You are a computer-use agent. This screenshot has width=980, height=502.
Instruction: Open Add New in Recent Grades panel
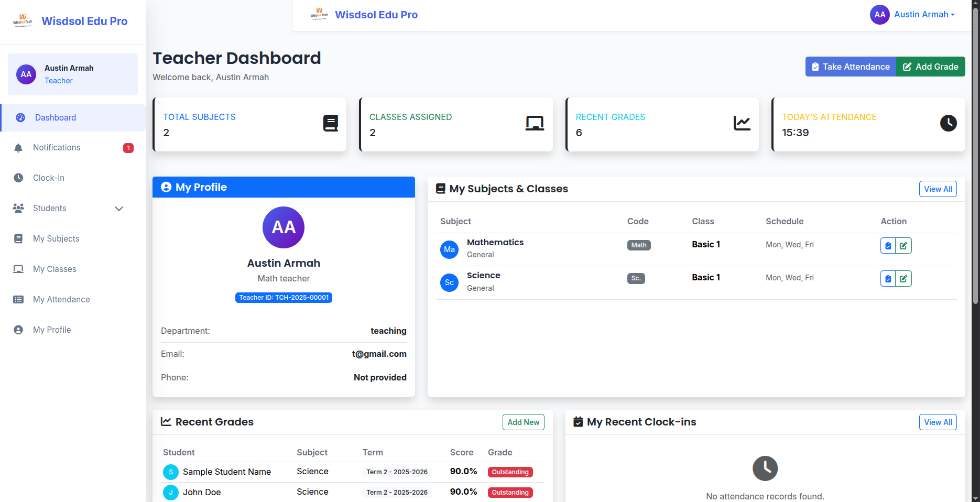(x=523, y=422)
